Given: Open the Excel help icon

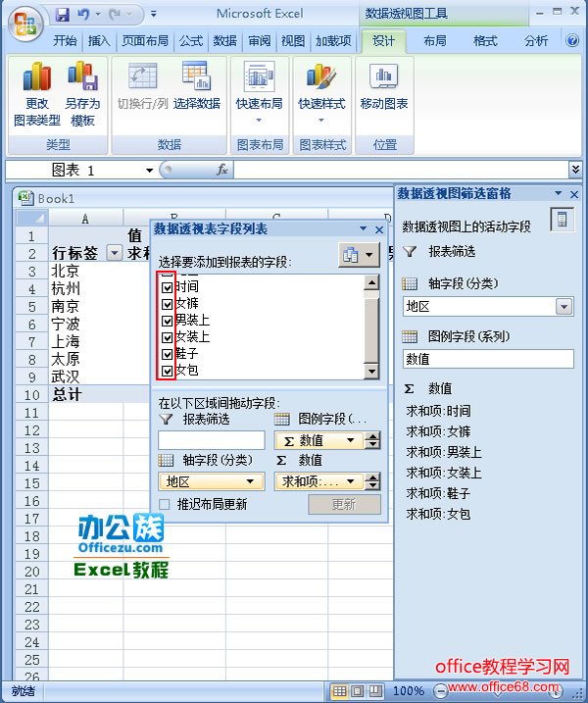Looking at the screenshot, I should tap(572, 41).
